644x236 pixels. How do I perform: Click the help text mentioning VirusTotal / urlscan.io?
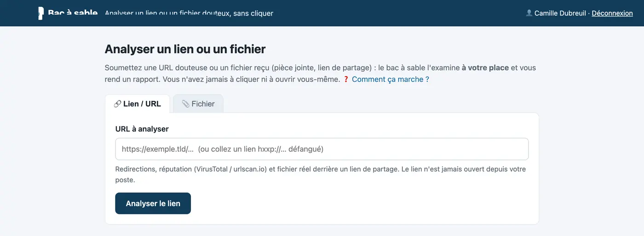click(x=321, y=174)
